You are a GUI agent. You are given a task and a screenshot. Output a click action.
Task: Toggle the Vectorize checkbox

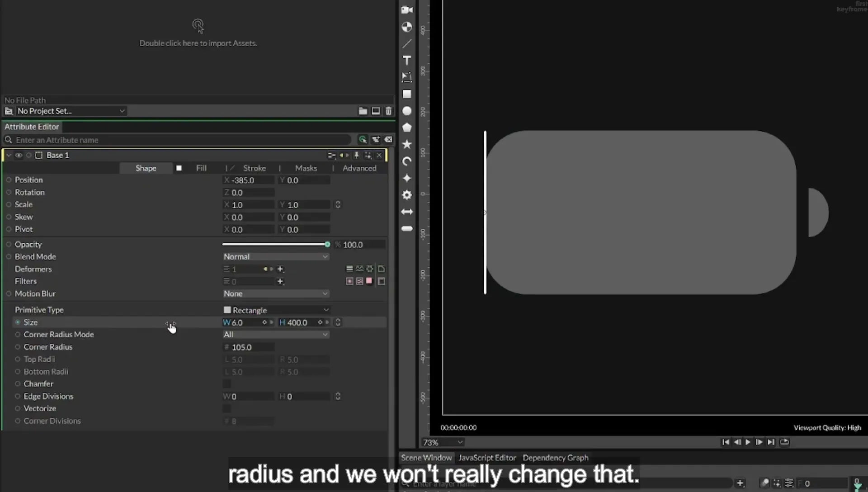tap(227, 408)
